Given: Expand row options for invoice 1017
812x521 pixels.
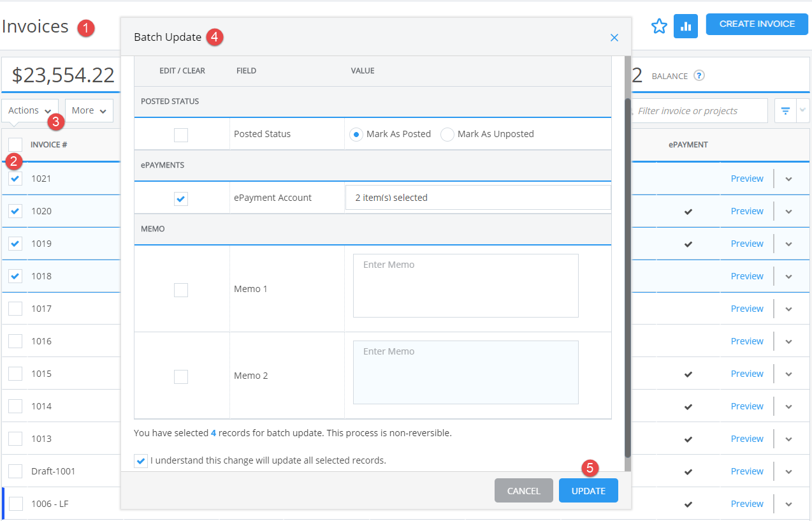Looking at the screenshot, I should pos(788,309).
